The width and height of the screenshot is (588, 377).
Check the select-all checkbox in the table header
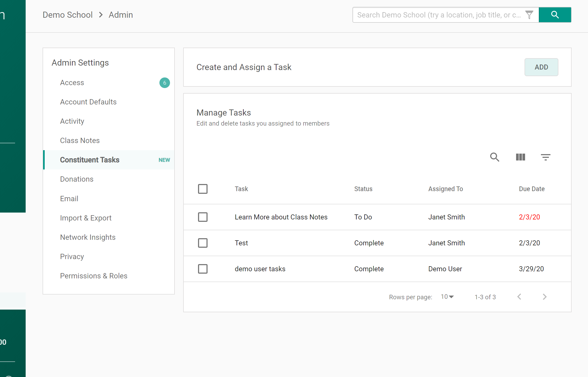(203, 189)
